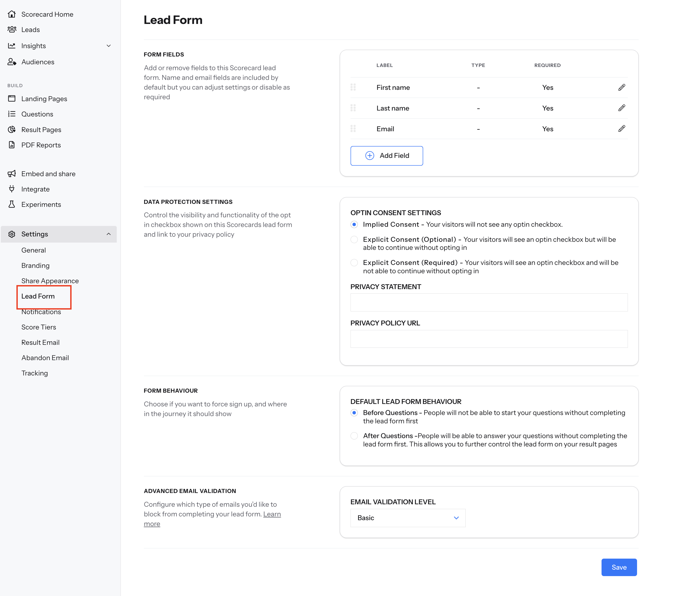
Task: Click the drag handle beside First name
Action: [353, 87]
